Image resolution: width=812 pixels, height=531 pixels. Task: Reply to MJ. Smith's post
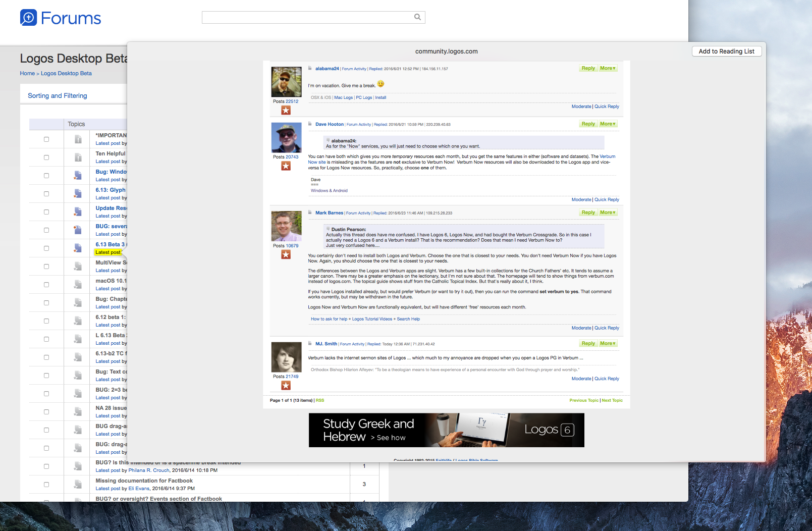coord(588,343)
